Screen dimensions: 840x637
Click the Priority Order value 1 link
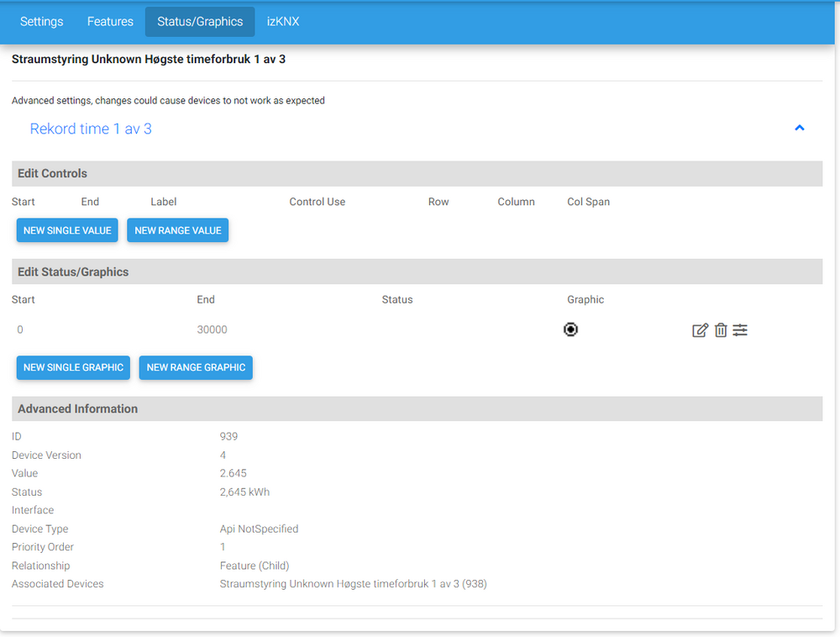pos(223,547)
